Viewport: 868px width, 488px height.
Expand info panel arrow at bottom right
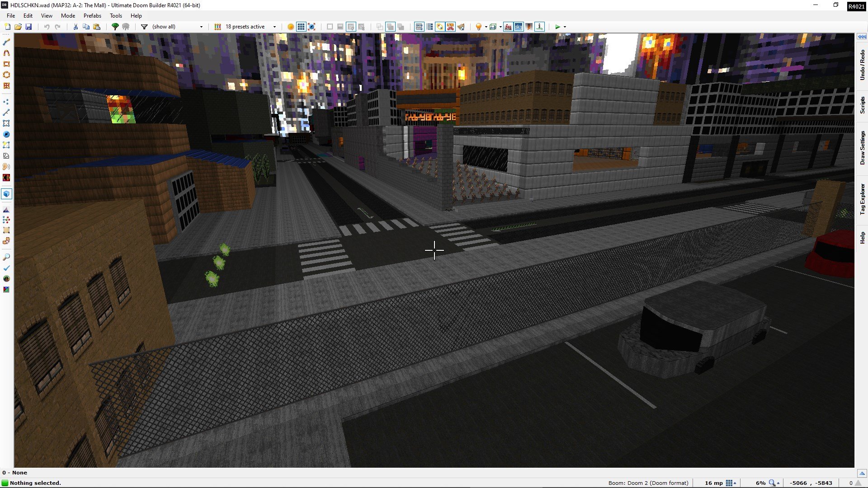tap(862, 473)
